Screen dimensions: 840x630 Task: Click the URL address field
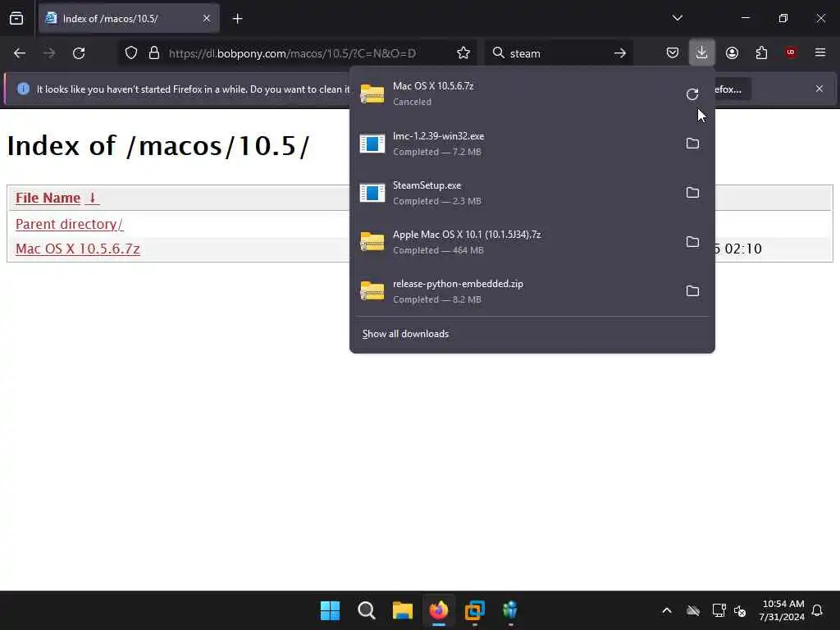(x=292, y=53)
